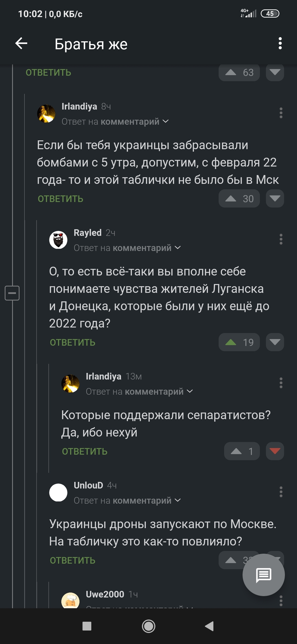This screenshot has height=644, width=297.
Task: Collapse comment thread with minus button
Action: pos(12,293)
